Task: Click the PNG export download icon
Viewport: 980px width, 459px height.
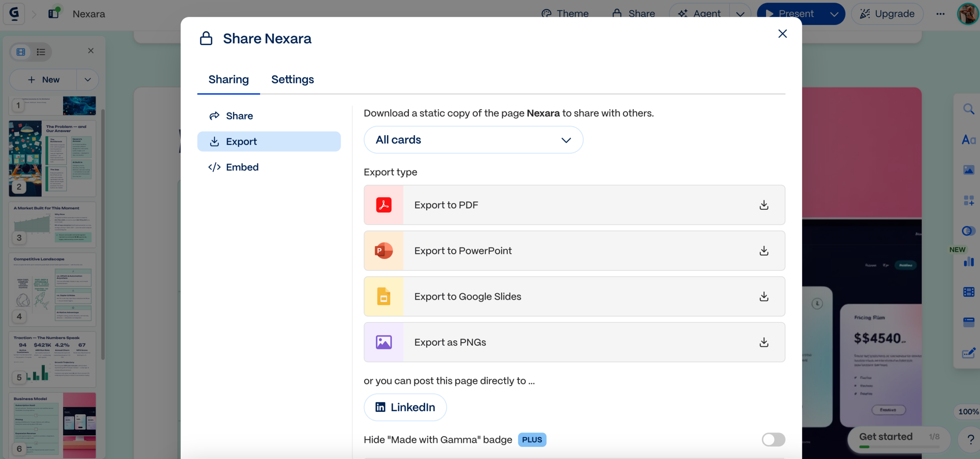Action: [764, 342]
